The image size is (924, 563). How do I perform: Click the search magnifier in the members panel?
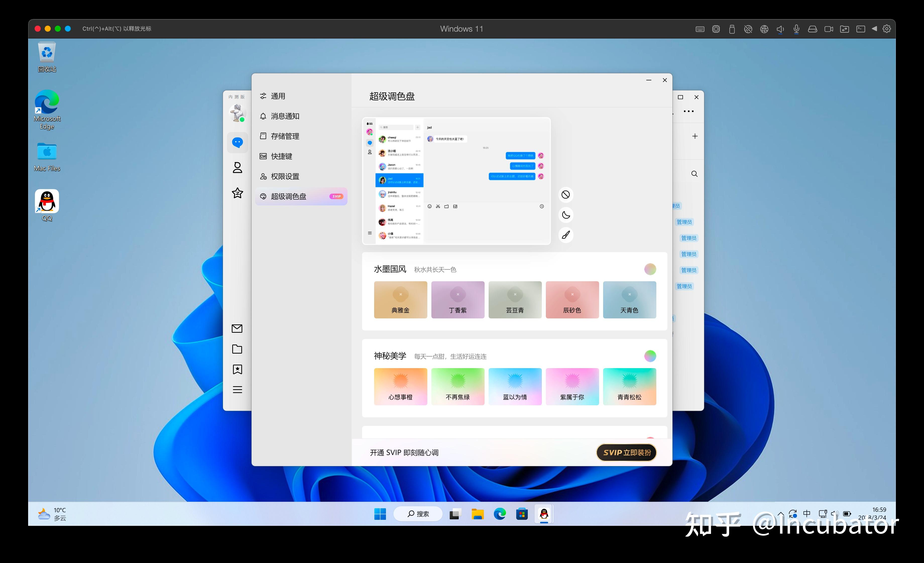[695, 174]
